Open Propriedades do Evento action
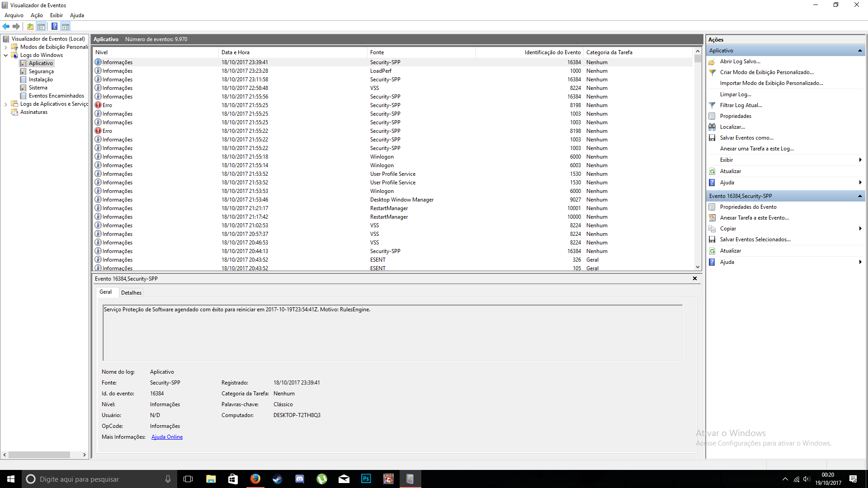Image resolution: width=868 pixels, height=488 pixels. pyautogui.click(x=748, y=207)
